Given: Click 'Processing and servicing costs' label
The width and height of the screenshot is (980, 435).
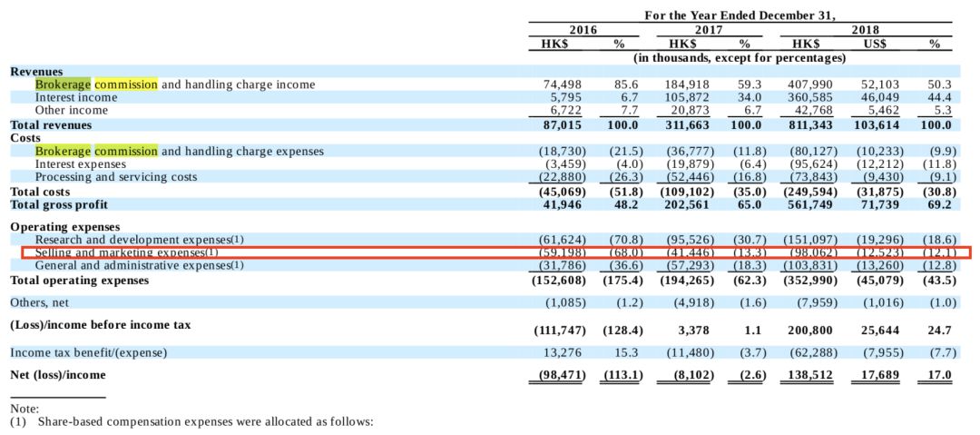Looking at the screenshot, I should (x=116, y=177).
